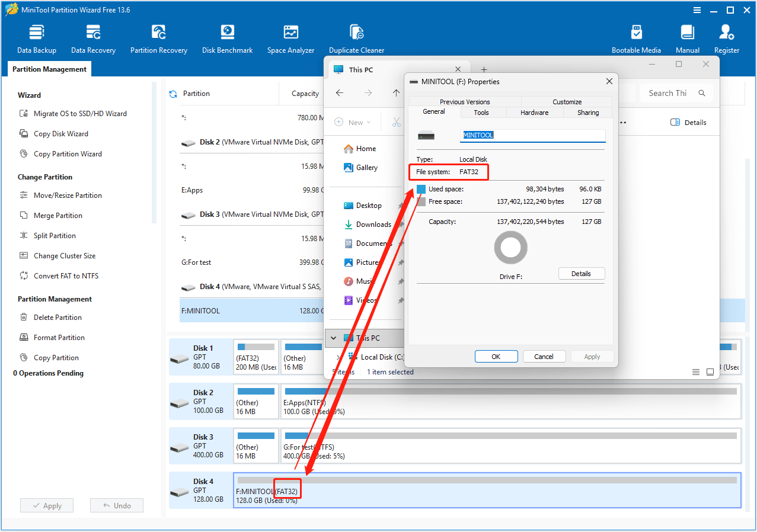This screenshot has width=757, height=532.
Task: Open New dropdown in File Explorer
Action: pos(353,123)
